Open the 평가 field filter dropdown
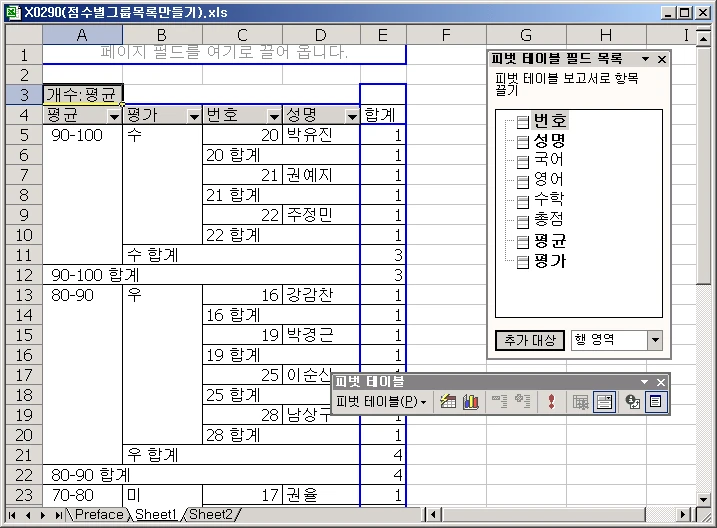The width and height of the screenshot is (717, 528). point(194,117)
